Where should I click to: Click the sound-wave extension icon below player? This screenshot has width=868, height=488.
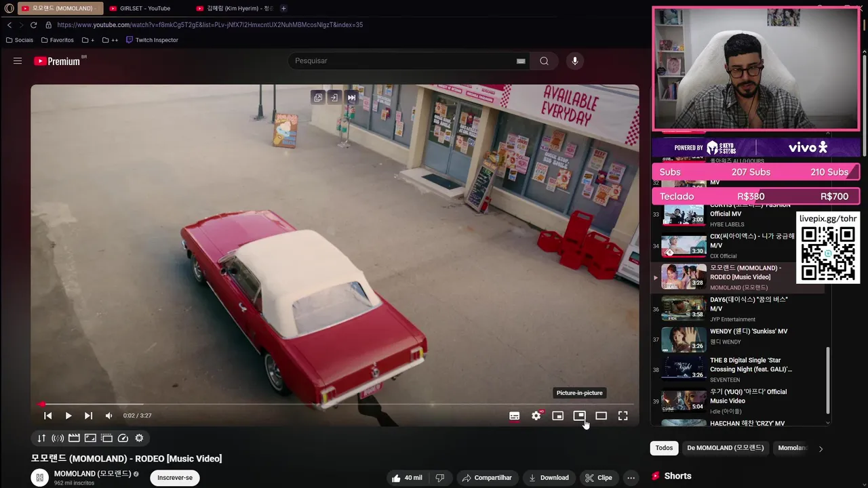pos(58,438)
